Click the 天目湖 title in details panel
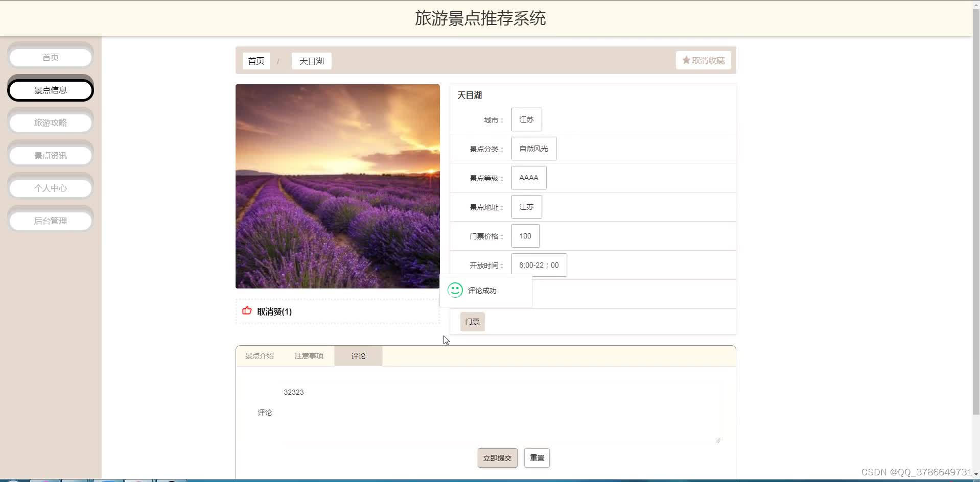The image size is (980, 482). click(470, 95)
